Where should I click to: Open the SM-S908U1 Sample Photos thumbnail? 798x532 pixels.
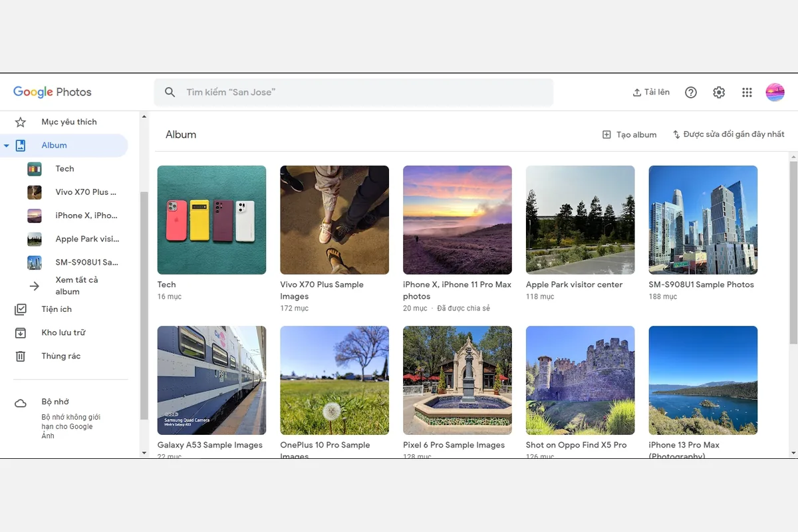coord(703,220)
